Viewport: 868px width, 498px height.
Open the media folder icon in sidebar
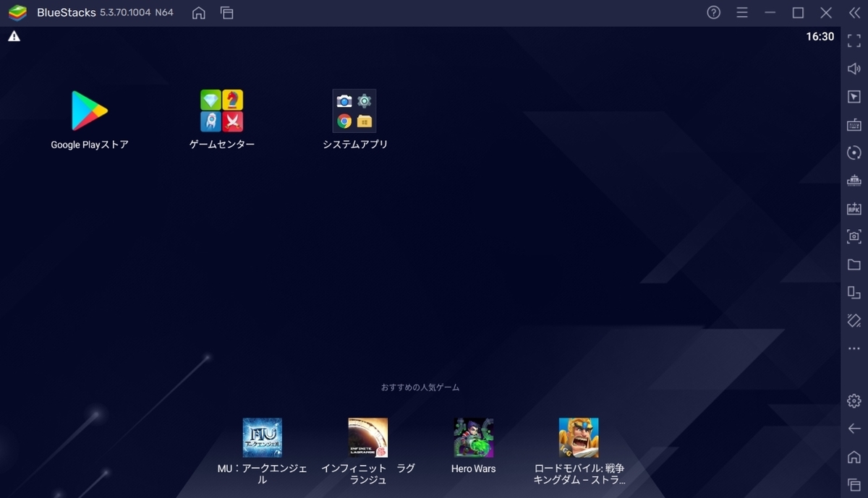pos(854,265)
